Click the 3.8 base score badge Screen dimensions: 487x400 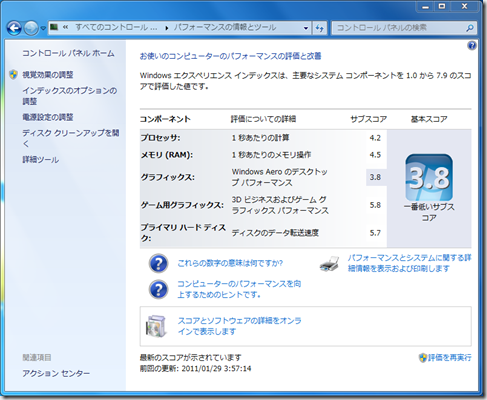pos(429,177)
